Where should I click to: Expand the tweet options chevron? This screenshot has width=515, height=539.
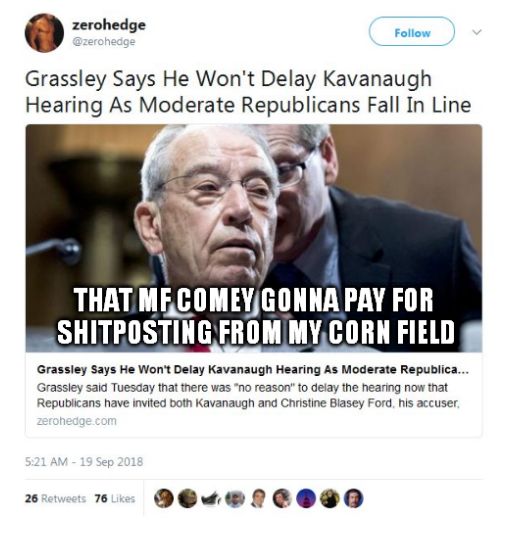pos(477,32)
